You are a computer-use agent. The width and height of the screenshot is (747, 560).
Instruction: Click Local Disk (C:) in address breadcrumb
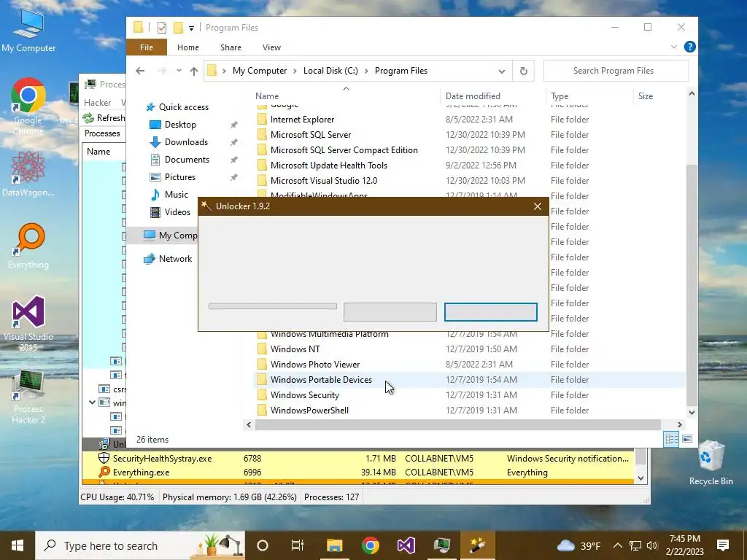(x=330, y=71)
